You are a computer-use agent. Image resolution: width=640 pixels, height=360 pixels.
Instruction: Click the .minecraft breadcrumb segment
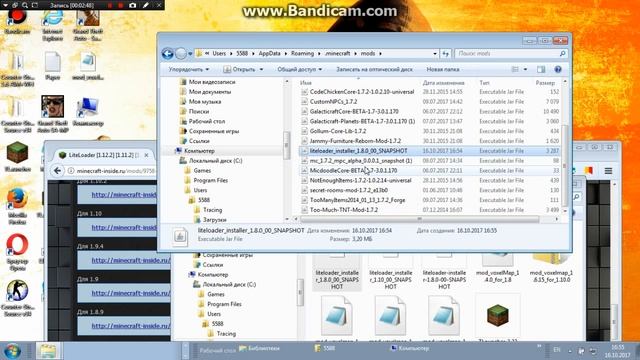[x=338, y=53]
